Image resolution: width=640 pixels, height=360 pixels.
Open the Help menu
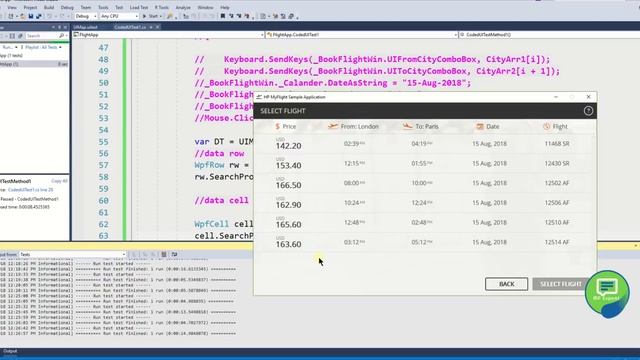tap(224, 7)
